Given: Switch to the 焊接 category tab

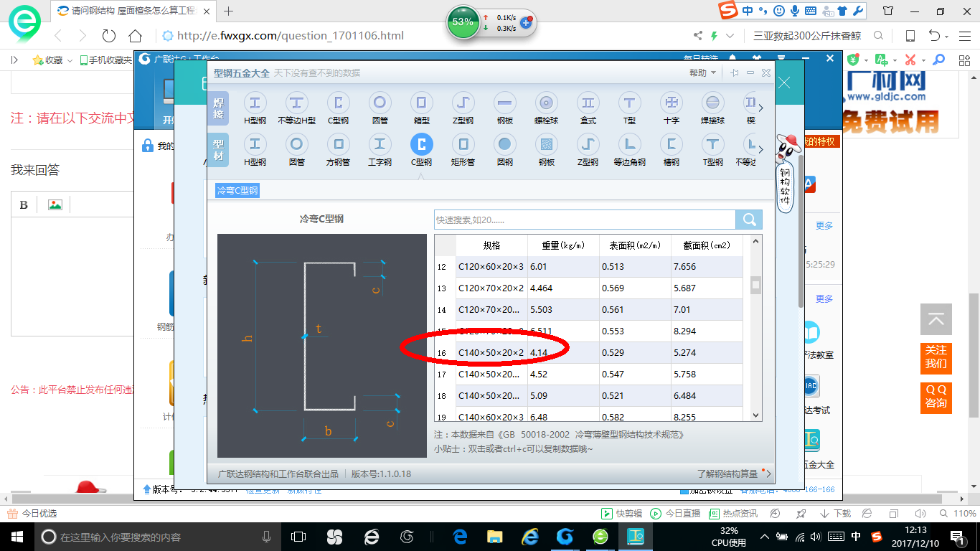Looking at the screenshot, I should coord(218,109).
